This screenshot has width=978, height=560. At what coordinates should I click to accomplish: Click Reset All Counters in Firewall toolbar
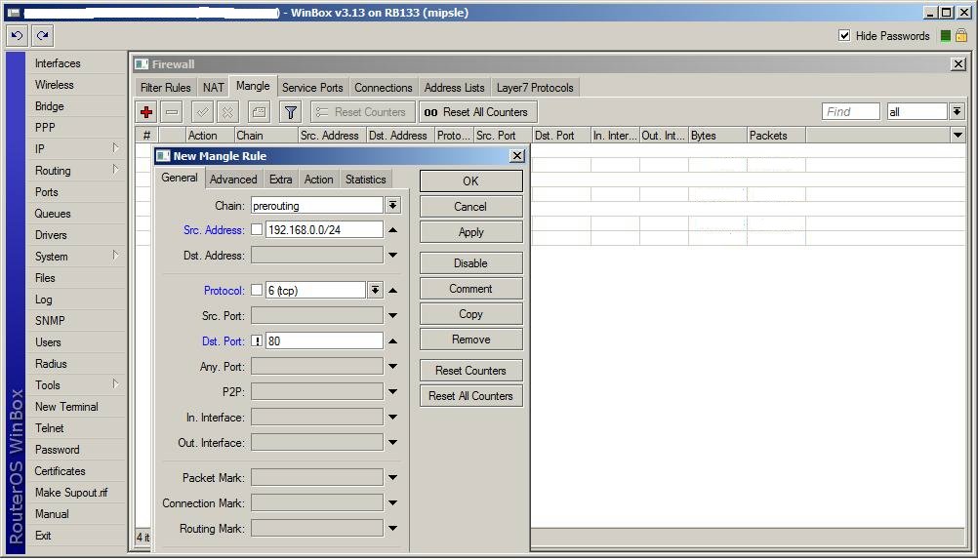pos(477,112)
